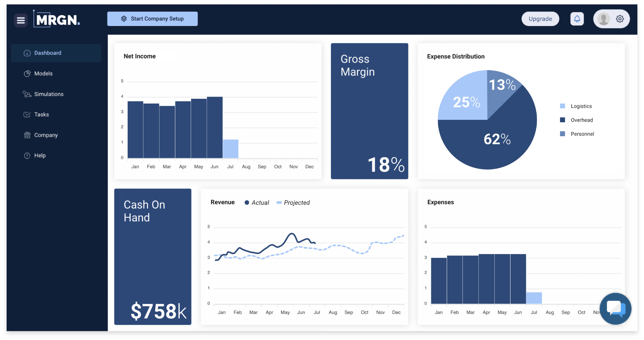Click the Upgrade button
Image resolution: width=644 pixels, height=340 pixels.
tap(540, 19)
